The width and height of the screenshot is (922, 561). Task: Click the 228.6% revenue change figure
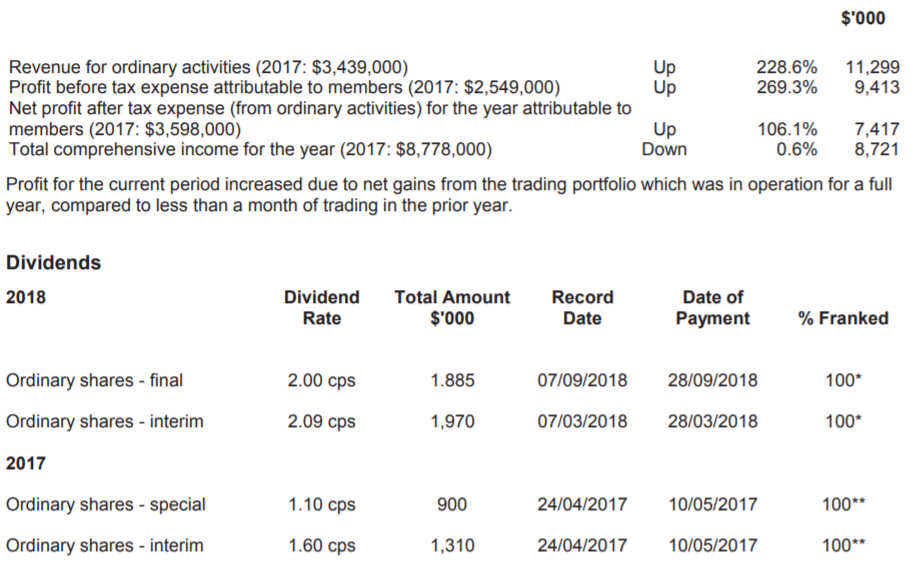coord(787,67)
